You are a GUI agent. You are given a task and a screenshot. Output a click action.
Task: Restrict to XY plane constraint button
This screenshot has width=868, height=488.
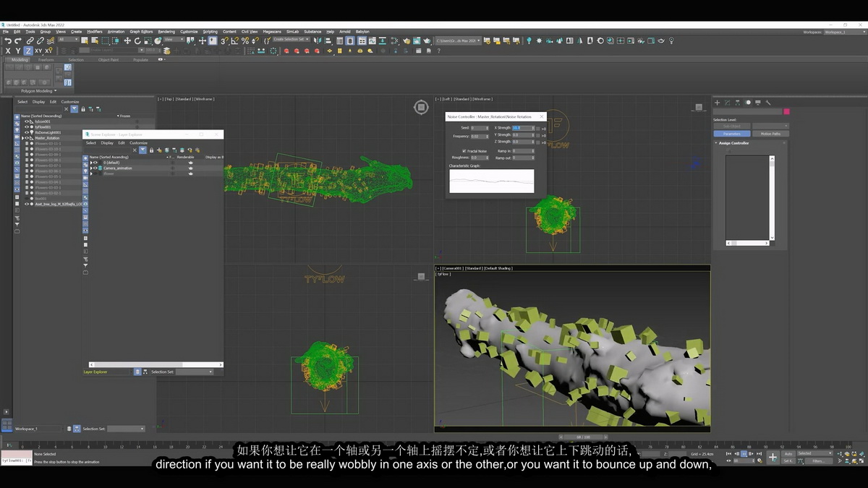tap(38, 51)
